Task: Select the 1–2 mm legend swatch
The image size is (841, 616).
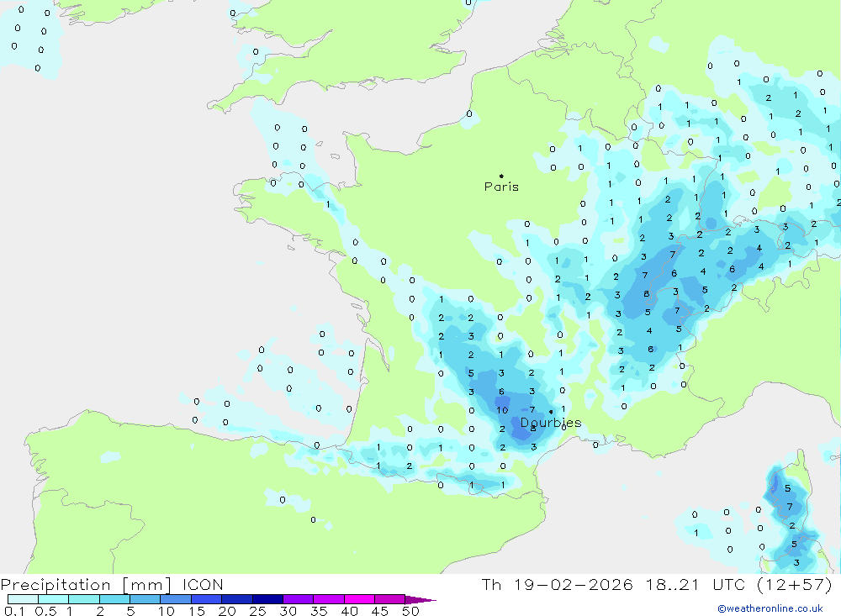Action: (x=83, y=599)
